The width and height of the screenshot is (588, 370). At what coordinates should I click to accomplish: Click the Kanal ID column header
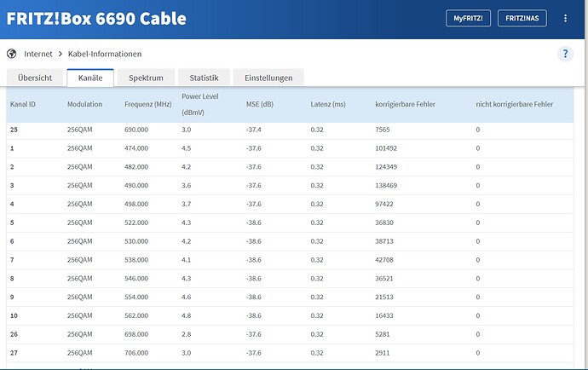tap(23, 104)
